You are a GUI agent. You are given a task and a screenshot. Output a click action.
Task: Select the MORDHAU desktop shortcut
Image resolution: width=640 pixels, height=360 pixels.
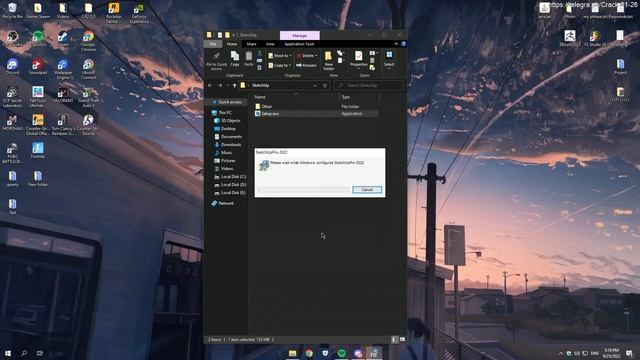tap(12, 122)
